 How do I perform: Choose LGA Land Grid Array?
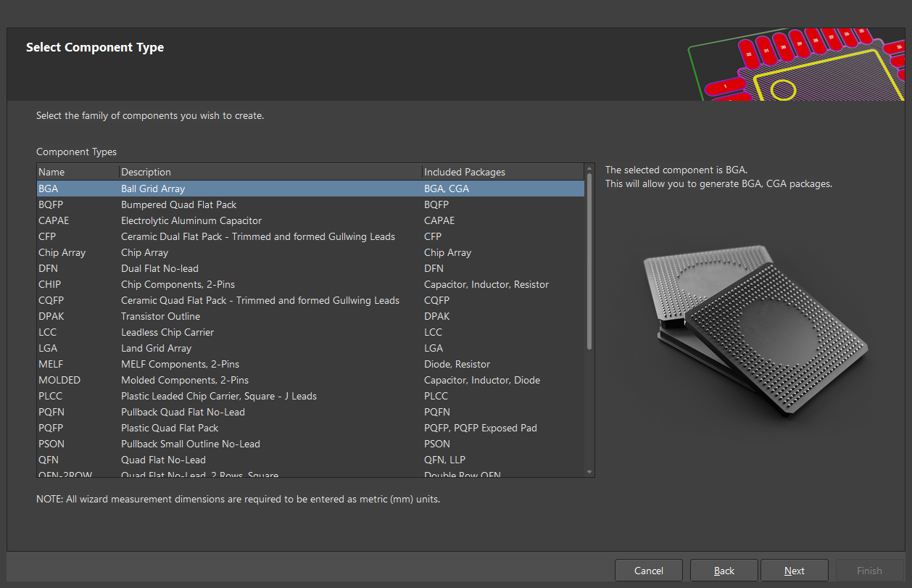point(310,348)
